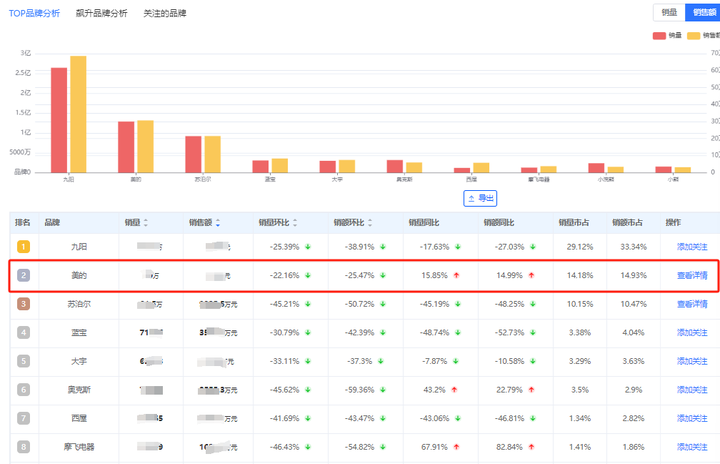Image resolution: width=720 pixels, height=464 pixels.
Task: Select brand name 摩飞电器 in table
Action: pyautogui.click(x=79, y=447)
